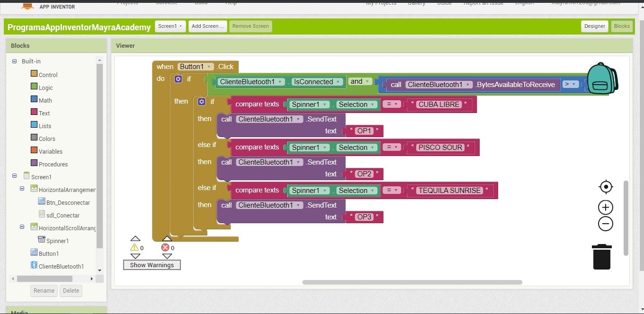This screenshot has height=314, width=644.
Task: Click the Blocks panel horizontal scrollbar
Action: 45,279
